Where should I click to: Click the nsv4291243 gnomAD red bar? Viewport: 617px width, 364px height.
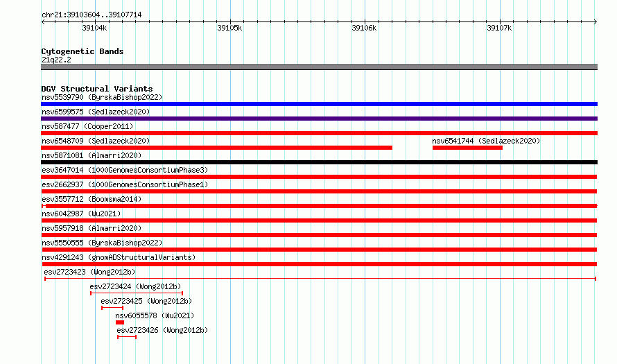tap(319, 264)
